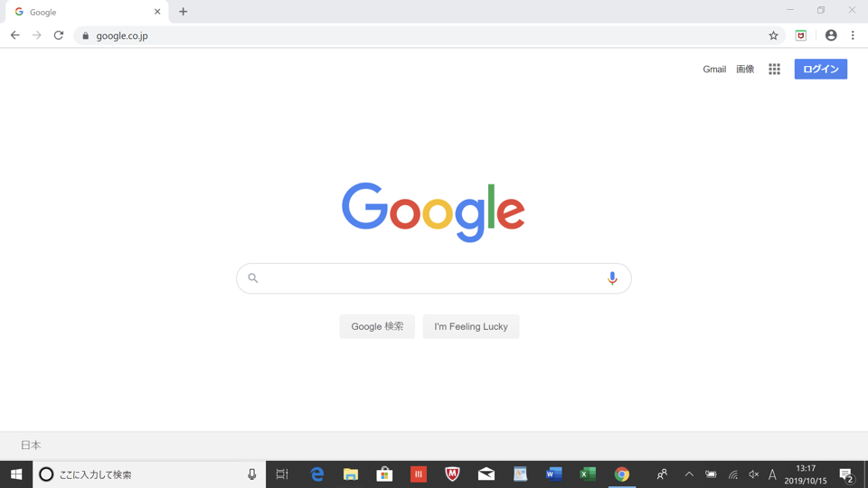Image resolution: width=868 pixels, height=488 pixels.
Task: Open the Google apps grid
Action: (774, 70)
